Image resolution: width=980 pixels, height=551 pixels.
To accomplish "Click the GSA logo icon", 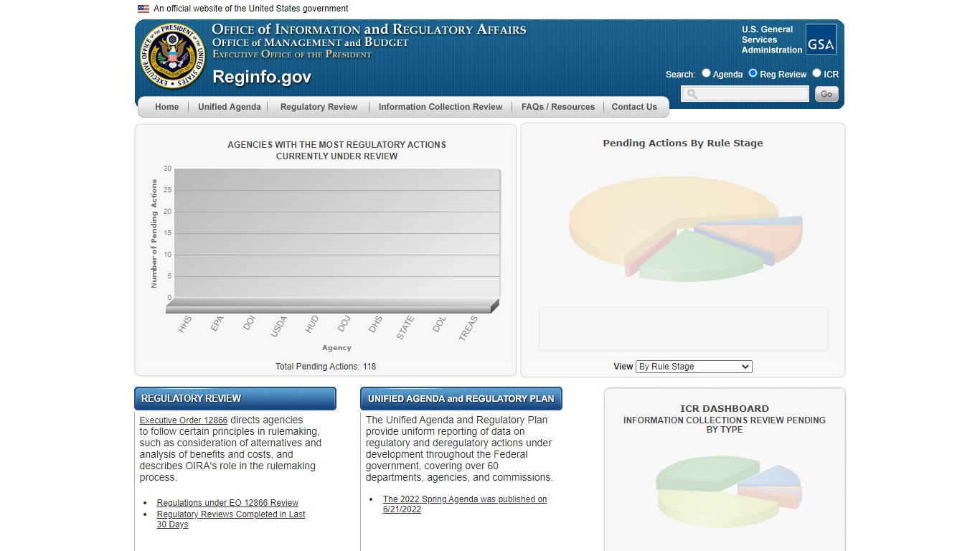I will coord(821,39).
